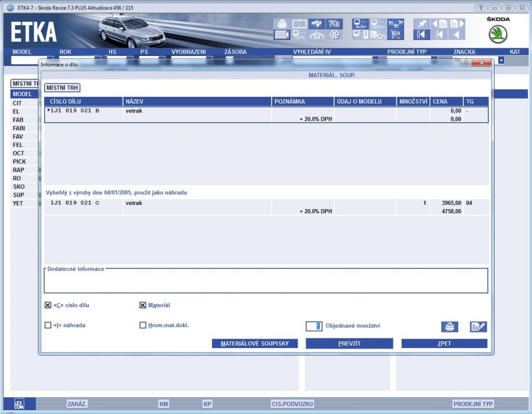Screen dimensions: 532x414
Task: Select the replacement part 1J1 819 021 C
Action: pyautogui.click(x=267, y=207)
